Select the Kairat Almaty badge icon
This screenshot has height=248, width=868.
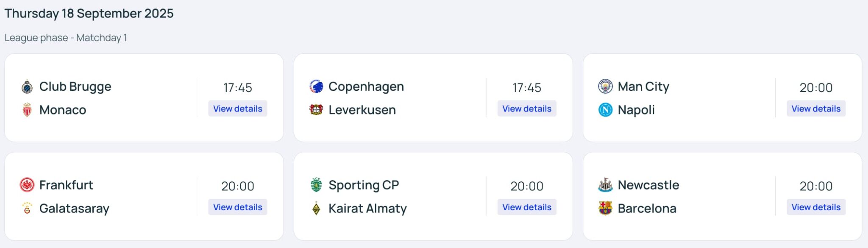(316, 209)
